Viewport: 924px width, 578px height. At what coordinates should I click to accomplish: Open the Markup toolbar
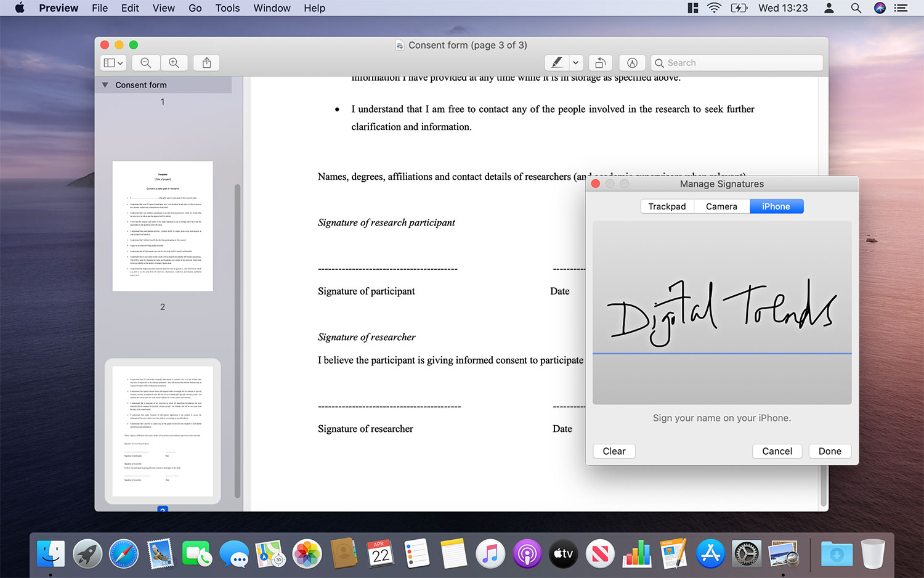(x=632, y=62)
